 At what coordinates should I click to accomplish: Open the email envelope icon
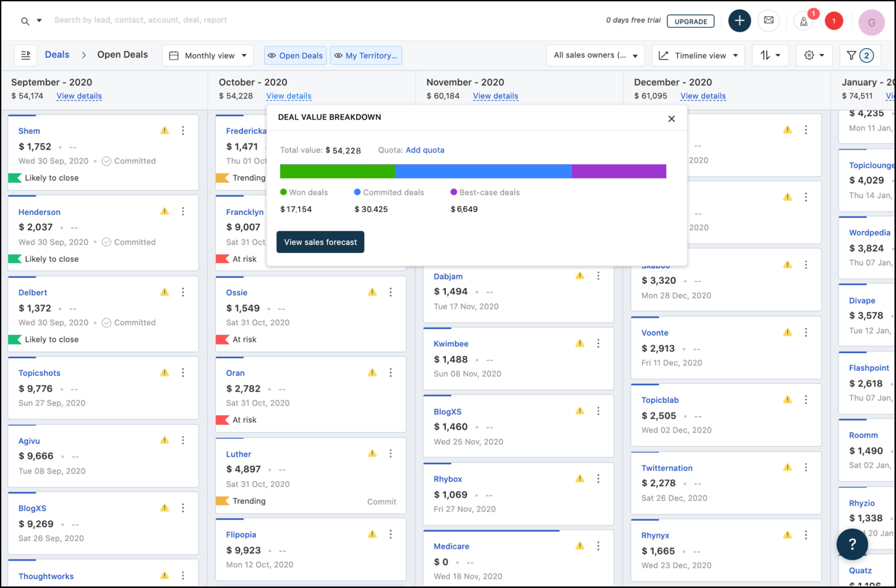click(768, 21)
